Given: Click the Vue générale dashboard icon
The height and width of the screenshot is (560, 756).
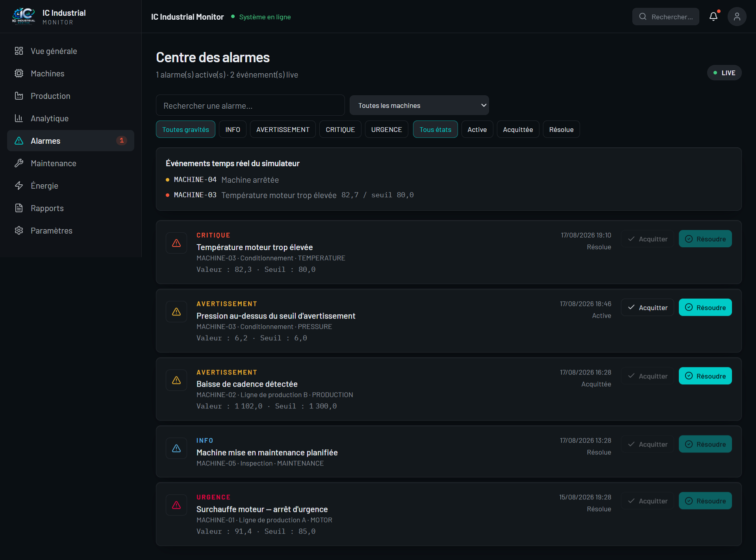Looking at the screenshot, I should (x=19, y=51).
